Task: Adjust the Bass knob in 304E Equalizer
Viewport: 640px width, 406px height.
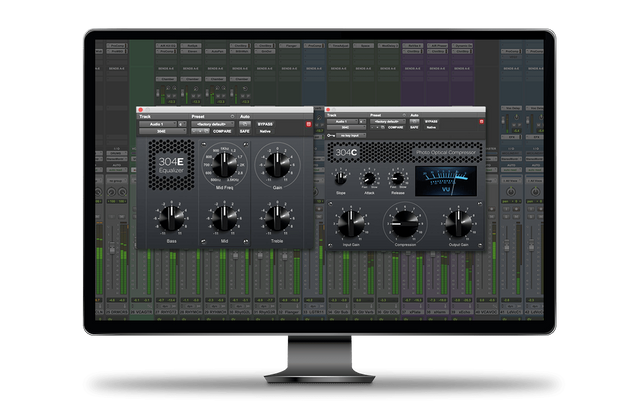Action: pyautogui.click(x=171, y=218)
